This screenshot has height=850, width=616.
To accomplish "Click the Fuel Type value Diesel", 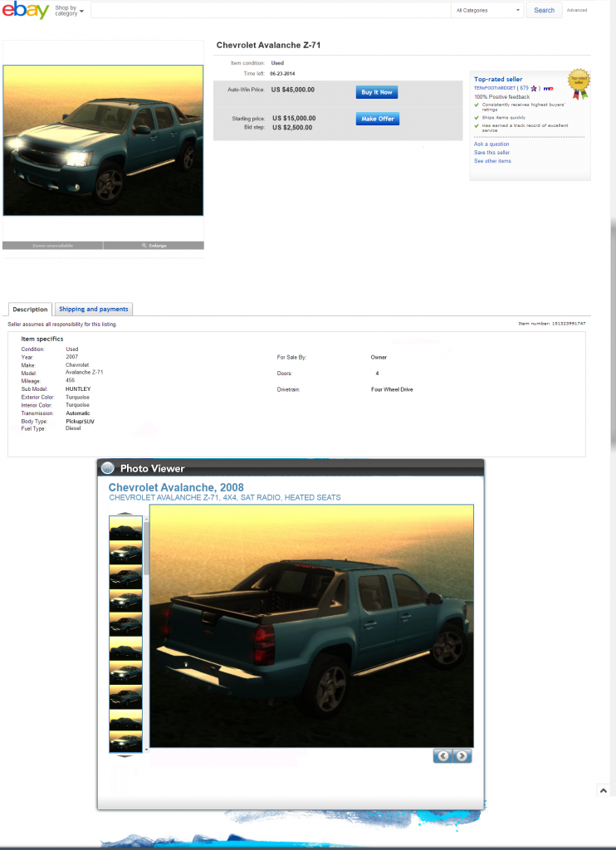I will click(73, 428).
